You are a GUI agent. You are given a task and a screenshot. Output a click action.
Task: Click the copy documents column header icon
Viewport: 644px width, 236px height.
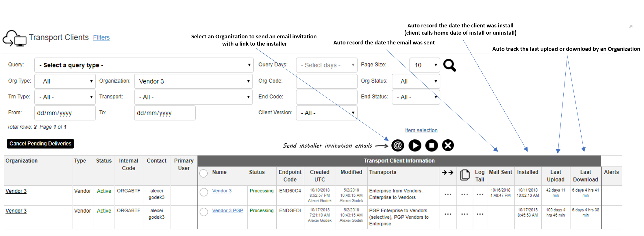[x=465, y=175]
